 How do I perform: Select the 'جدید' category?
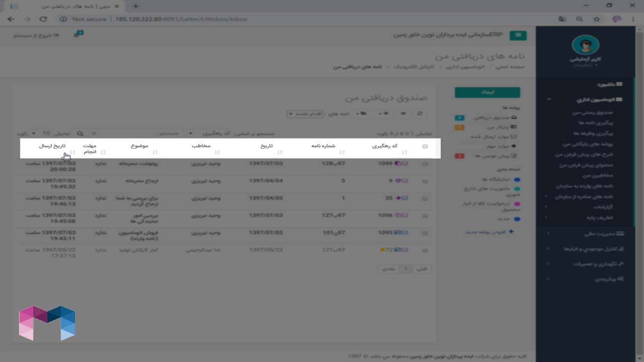(508, 219)
